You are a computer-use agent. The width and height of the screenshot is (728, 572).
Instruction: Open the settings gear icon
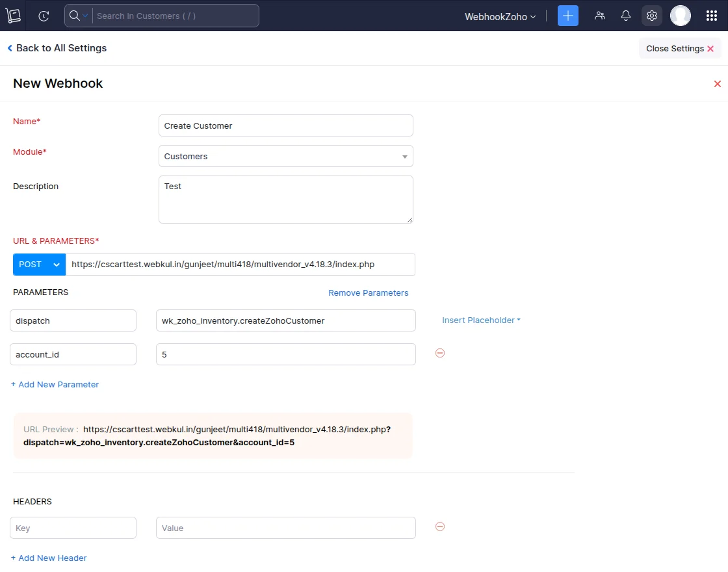pos(651,16)
